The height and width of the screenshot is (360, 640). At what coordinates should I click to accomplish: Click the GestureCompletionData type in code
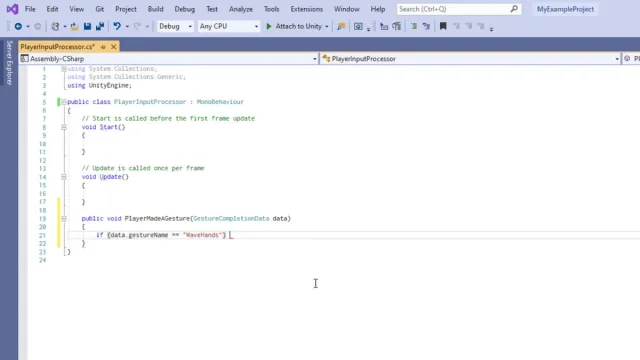pyautogui.click(x=231, y=219)
